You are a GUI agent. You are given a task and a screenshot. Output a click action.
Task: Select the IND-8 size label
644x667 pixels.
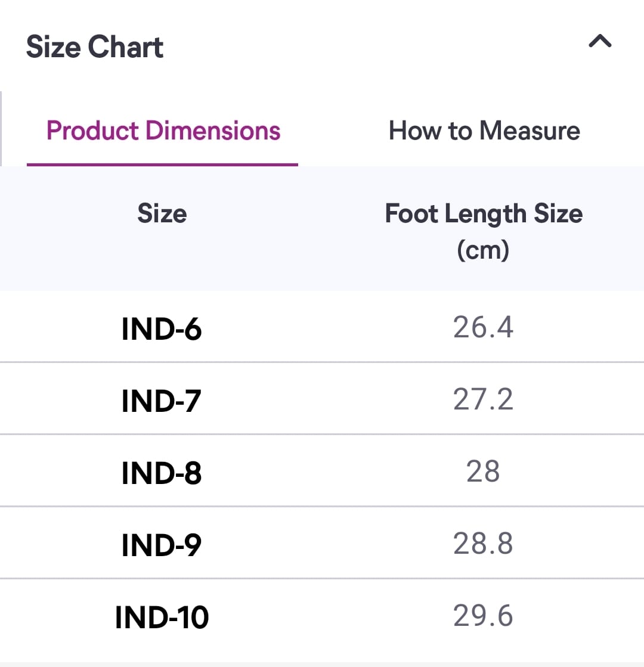tap(162, 473)
